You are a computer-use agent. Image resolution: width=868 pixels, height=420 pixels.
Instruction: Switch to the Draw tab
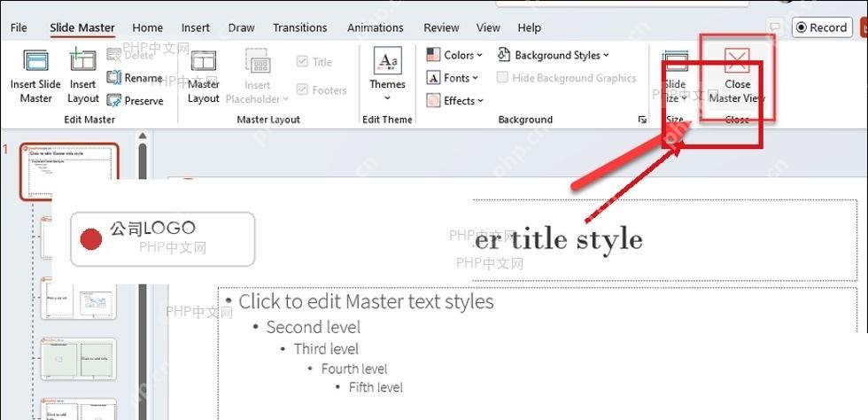pos(241,27)
